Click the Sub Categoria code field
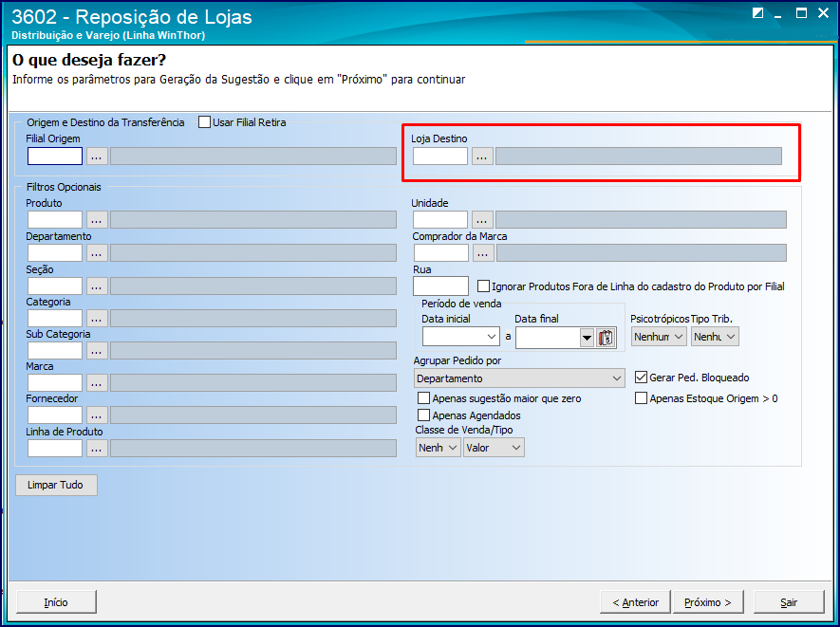This screenshot has width=840, height=627. pos(55,351)
